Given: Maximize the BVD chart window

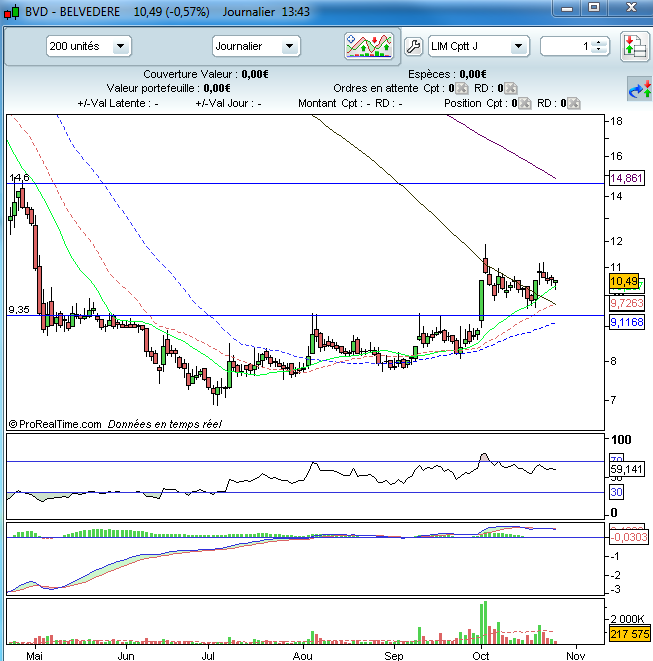Looking at the screenshot, I should [x=594, y=8].
